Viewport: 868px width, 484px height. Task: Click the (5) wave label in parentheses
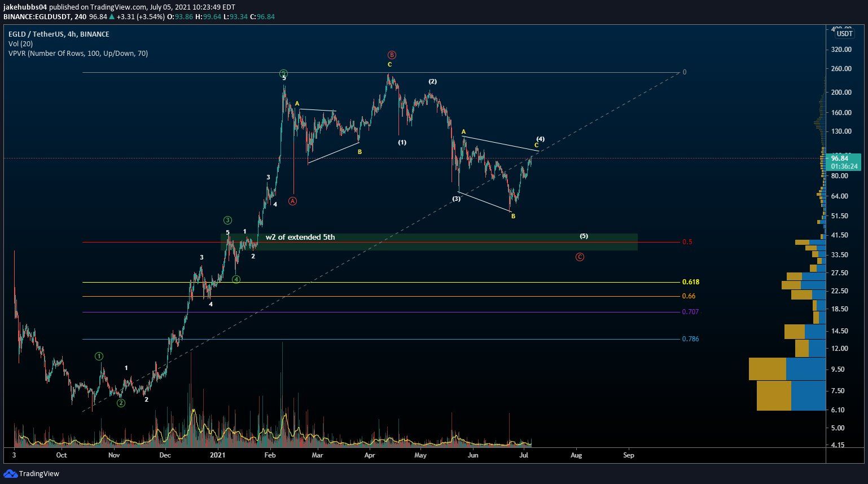click(584, 236)
